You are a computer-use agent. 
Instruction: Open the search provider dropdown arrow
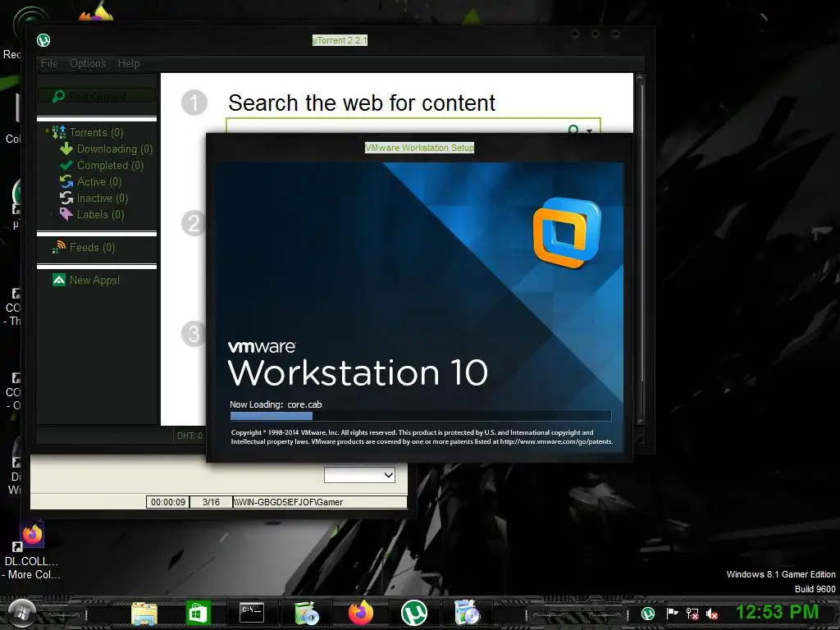[589, 130]
